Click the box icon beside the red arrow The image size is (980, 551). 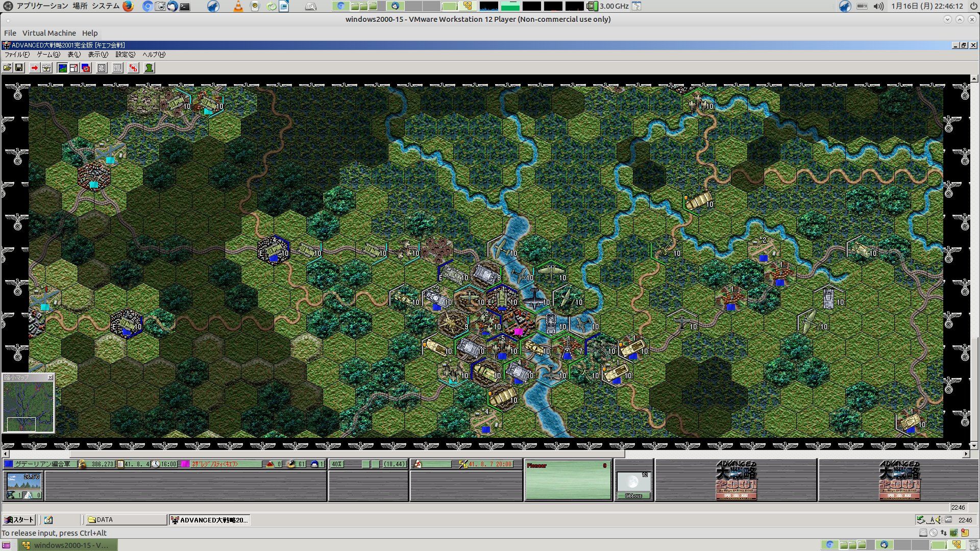[46, 68]
